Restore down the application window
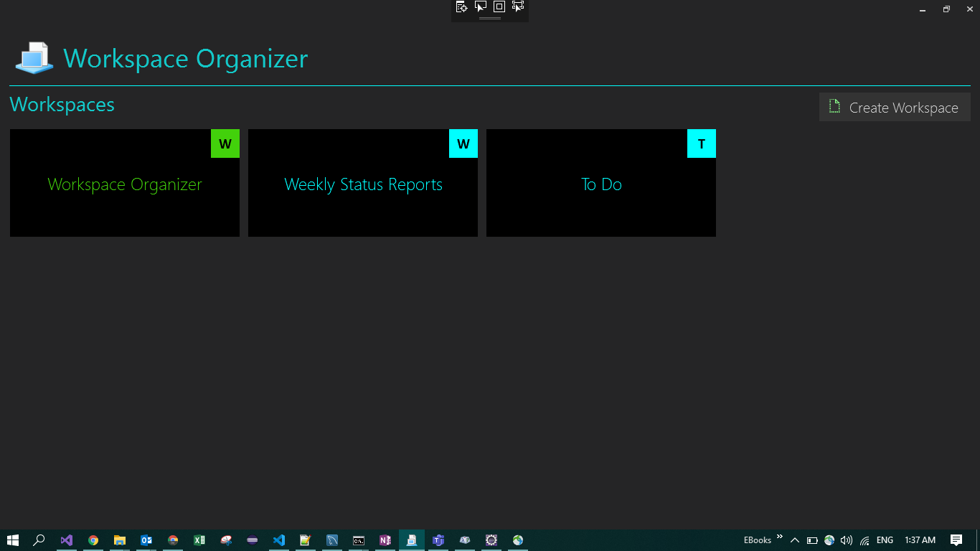 click(946, 9)
